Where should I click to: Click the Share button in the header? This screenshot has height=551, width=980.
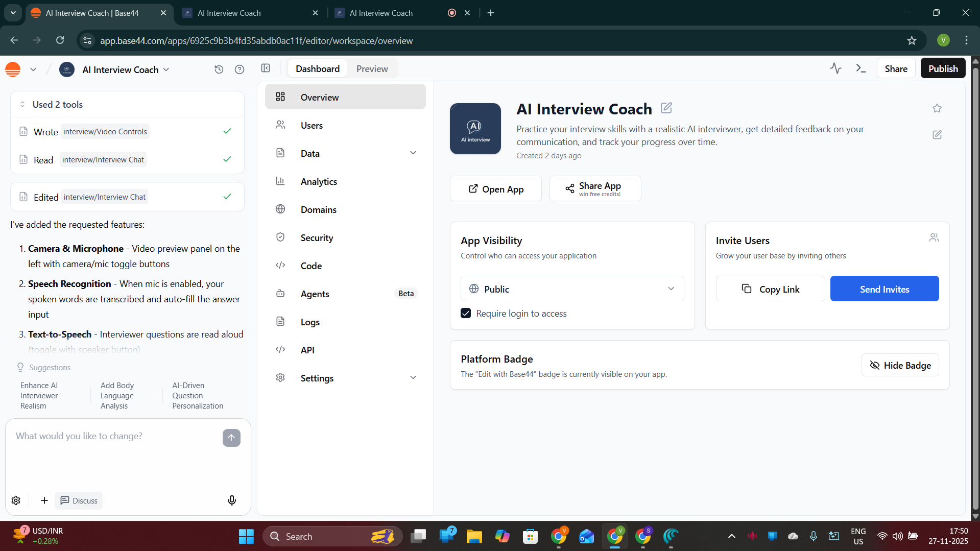(x=896, y=68)
